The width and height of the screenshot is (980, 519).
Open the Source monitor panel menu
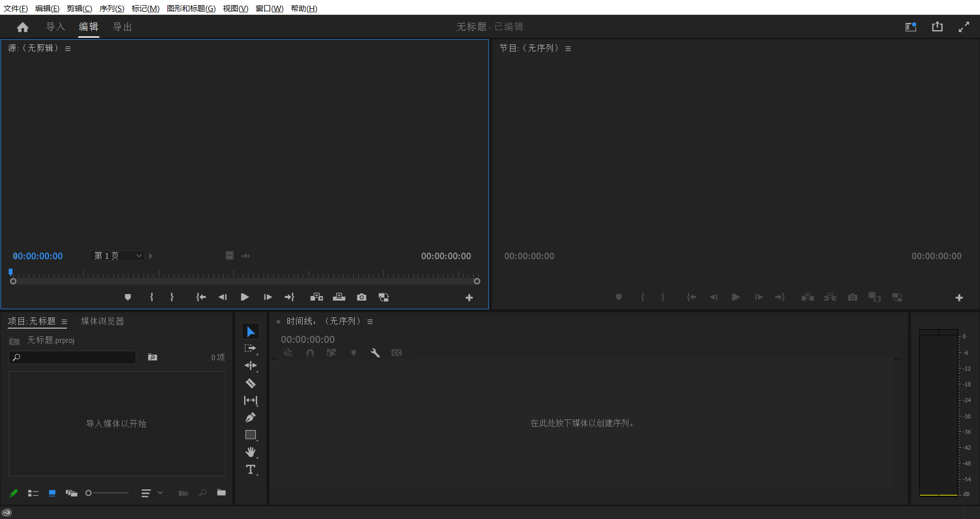coord(68,48)
